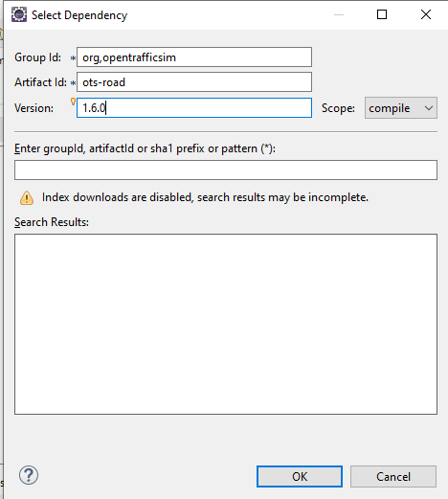
Task: Click into the Artifact Id field ots-road
Action: (x=194, y=82)
